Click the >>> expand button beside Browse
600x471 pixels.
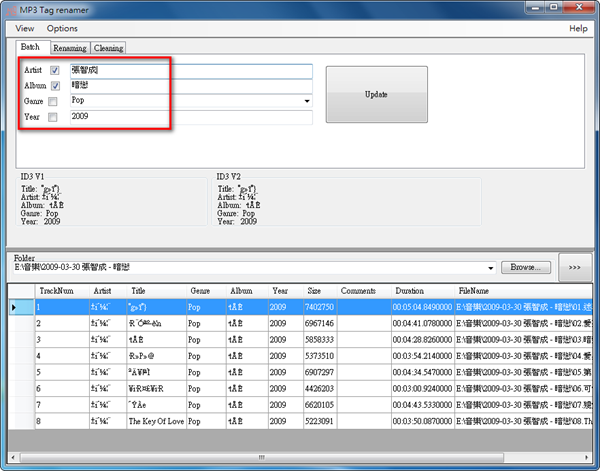click(x=575, y=267)
